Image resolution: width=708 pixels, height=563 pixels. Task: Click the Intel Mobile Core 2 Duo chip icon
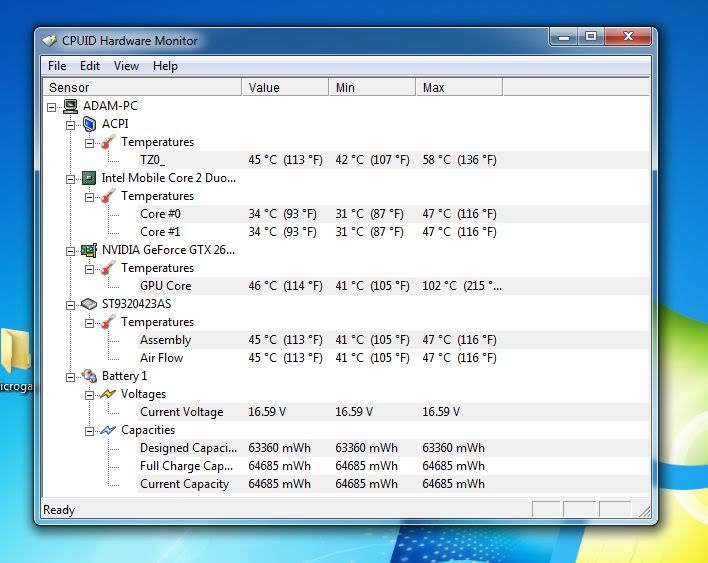click(89, 178)
